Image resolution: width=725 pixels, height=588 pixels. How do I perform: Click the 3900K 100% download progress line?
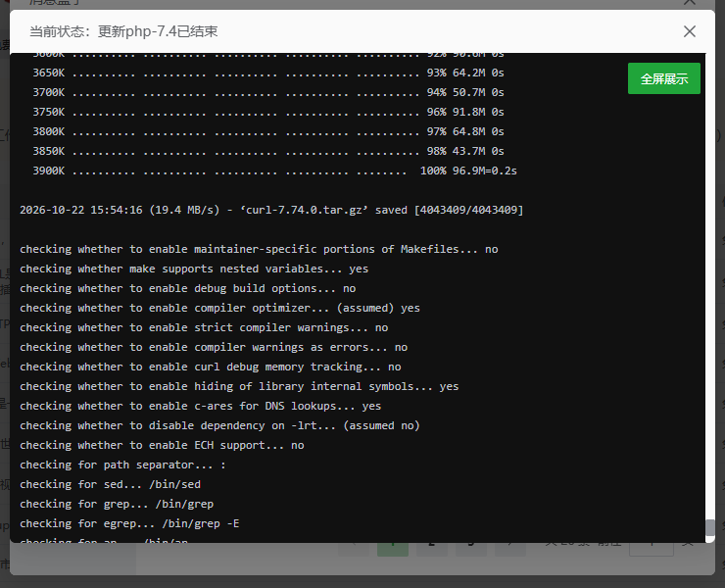click(x=274, y=171)
